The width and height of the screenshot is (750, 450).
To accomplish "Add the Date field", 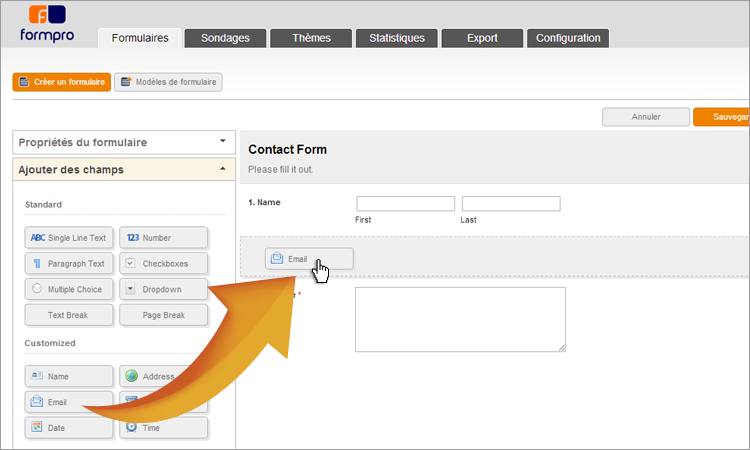I will coord(69,427).
